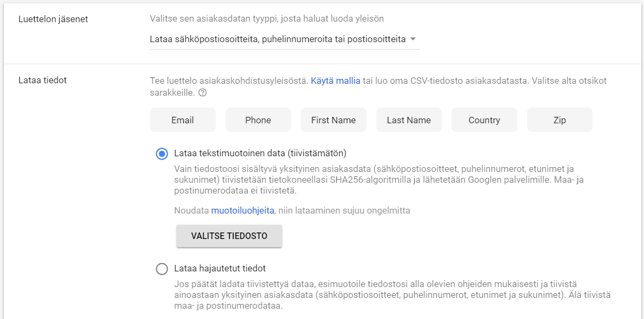Select 'Lataa tekstimuotoinen data' radio button
644x319 pixels.
tap(162, 154)
